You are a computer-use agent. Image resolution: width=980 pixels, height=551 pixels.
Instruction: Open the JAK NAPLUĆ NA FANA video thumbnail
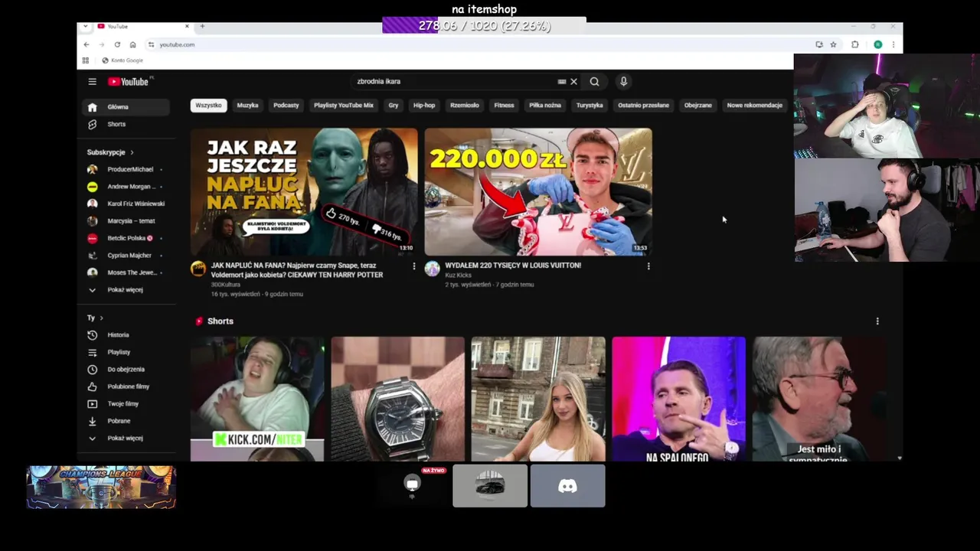point(304,191)
